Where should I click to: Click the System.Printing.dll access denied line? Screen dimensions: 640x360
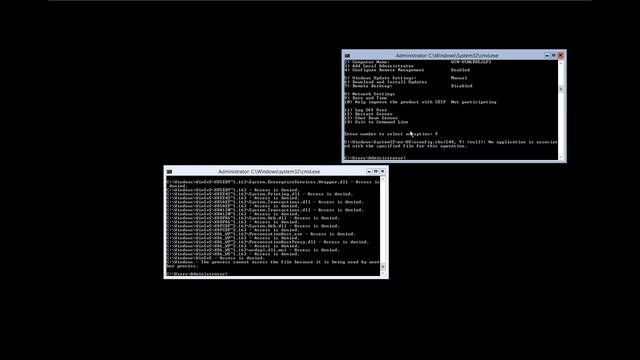[x=260, y=194]
